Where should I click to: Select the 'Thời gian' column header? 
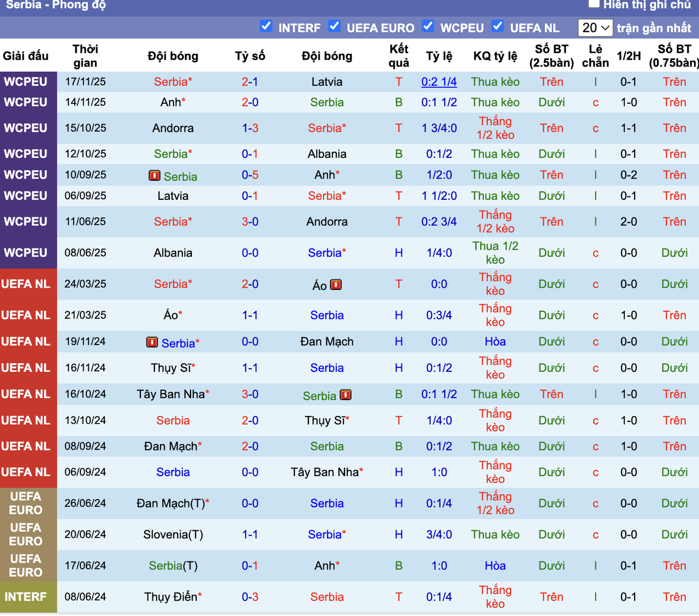(x=85, y=56)
